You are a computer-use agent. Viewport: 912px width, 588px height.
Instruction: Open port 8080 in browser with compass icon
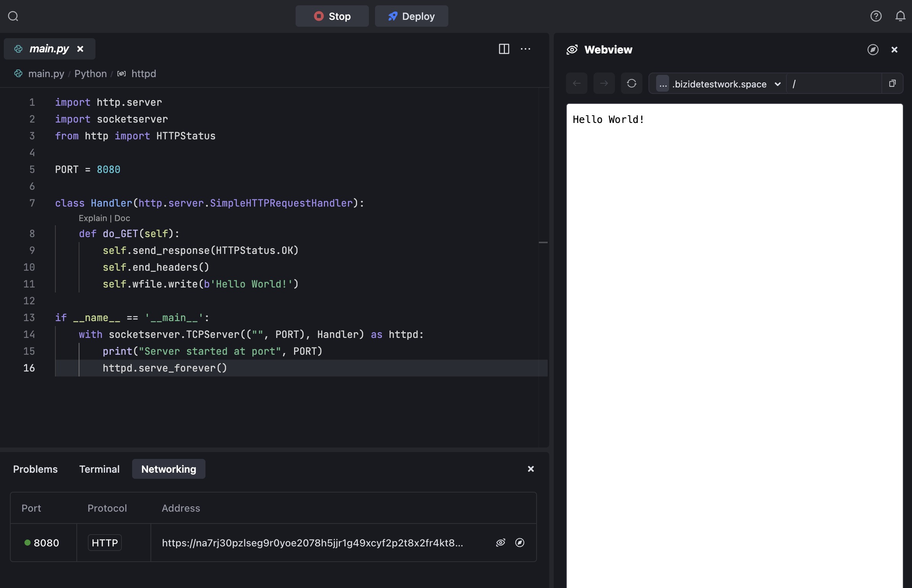pyautogui.click(x=519, y=543)
